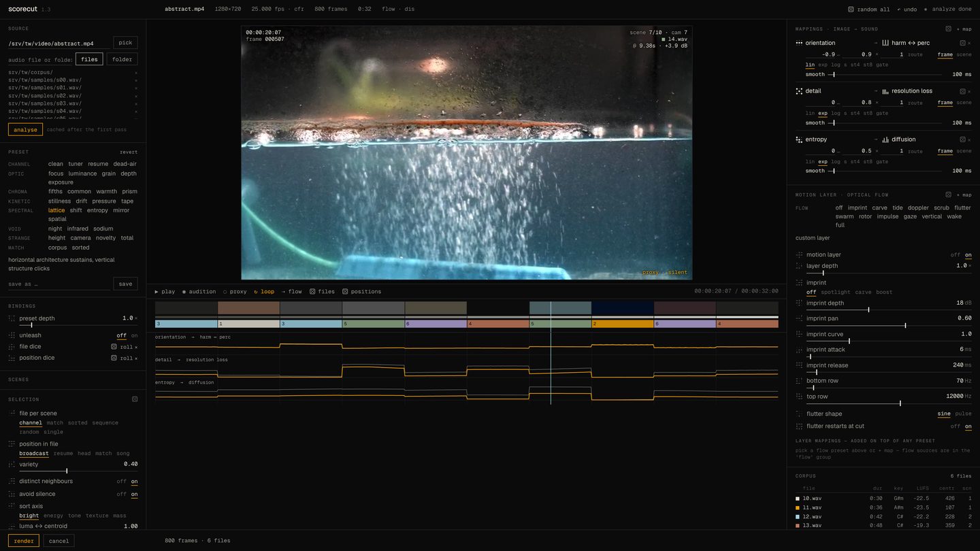Image resolution: width=980 pixels, height=551 pixels.
Task: Switch audio source to folder mode
Action: (x=122, y=59)
